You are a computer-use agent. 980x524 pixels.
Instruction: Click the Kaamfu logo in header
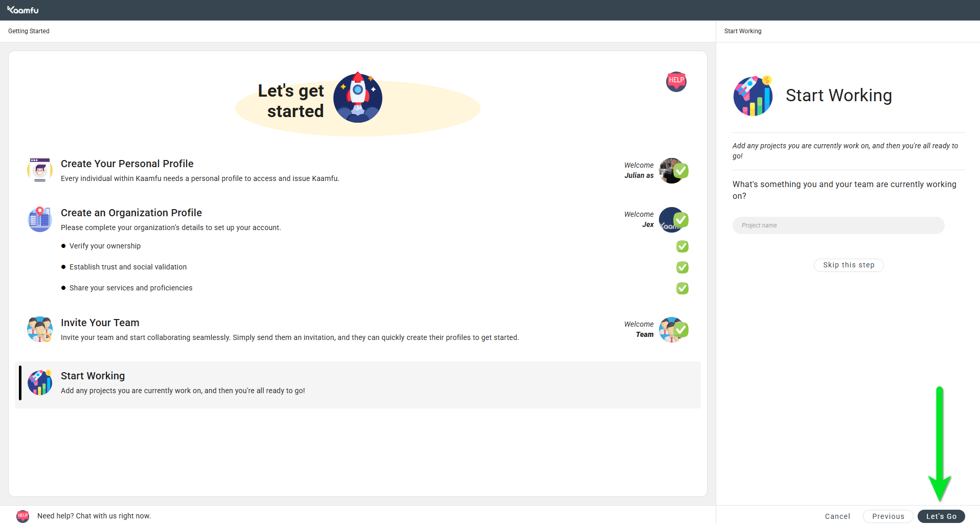23,10
